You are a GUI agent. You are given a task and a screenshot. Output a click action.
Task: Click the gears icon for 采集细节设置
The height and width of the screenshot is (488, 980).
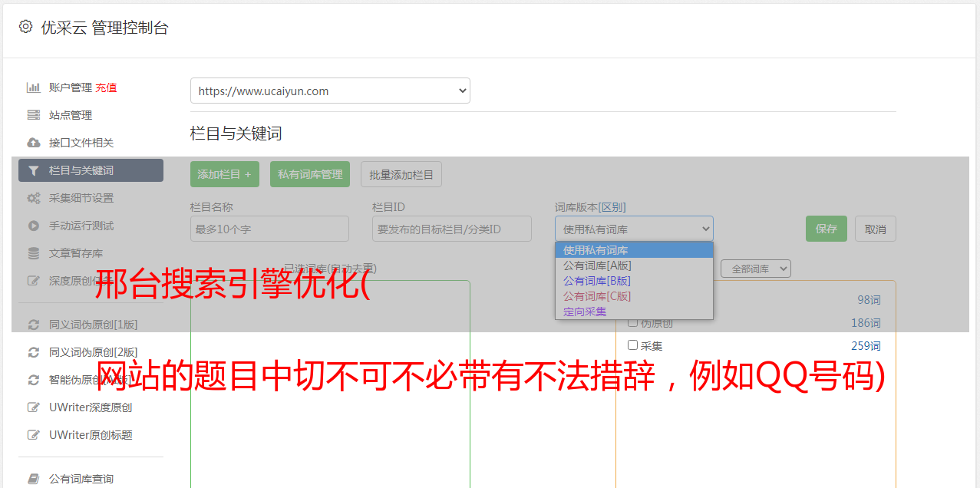33,198
